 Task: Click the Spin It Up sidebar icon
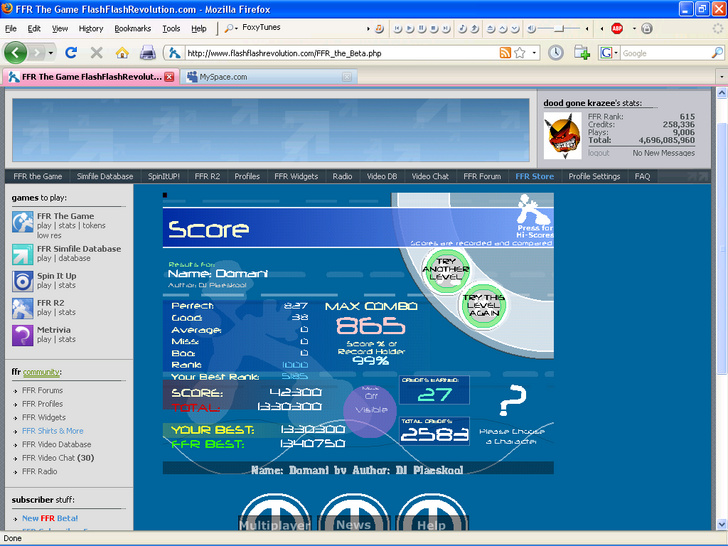22,281
